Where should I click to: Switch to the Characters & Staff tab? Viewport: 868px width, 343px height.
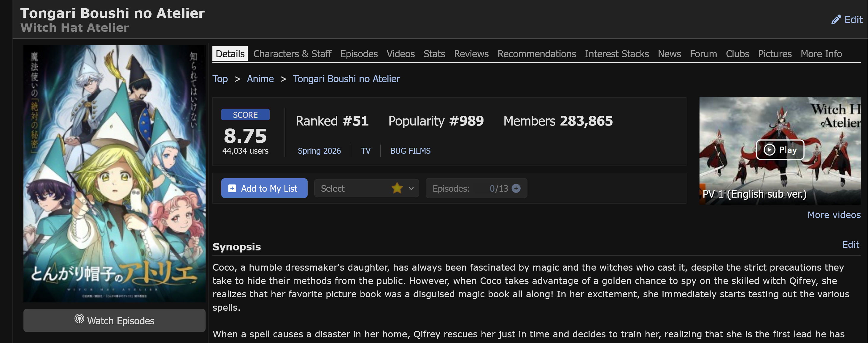(x=292, y=54)
